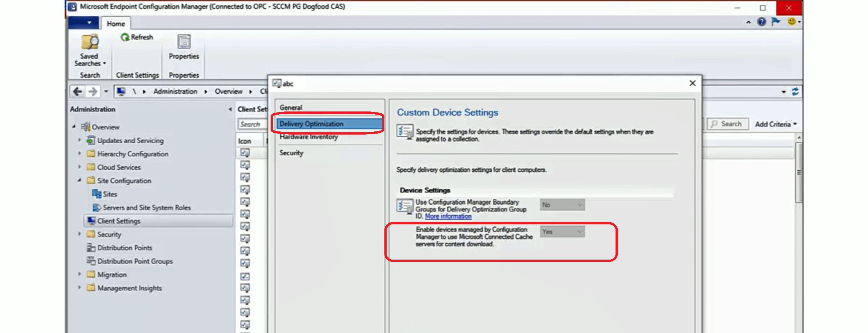Click the help question mark icon
The height and width of the screenshot is (333, 868).
[x=761, y=22]
